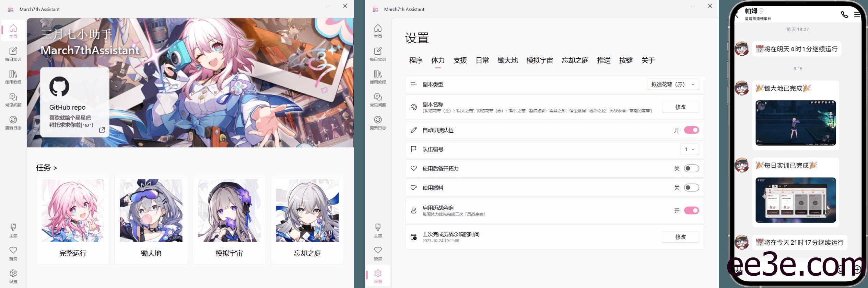The height and width of the screenshot is (288, 868).
Task: Go to 主页 in settings window sidebar
Action: click(x=378, y=31)
